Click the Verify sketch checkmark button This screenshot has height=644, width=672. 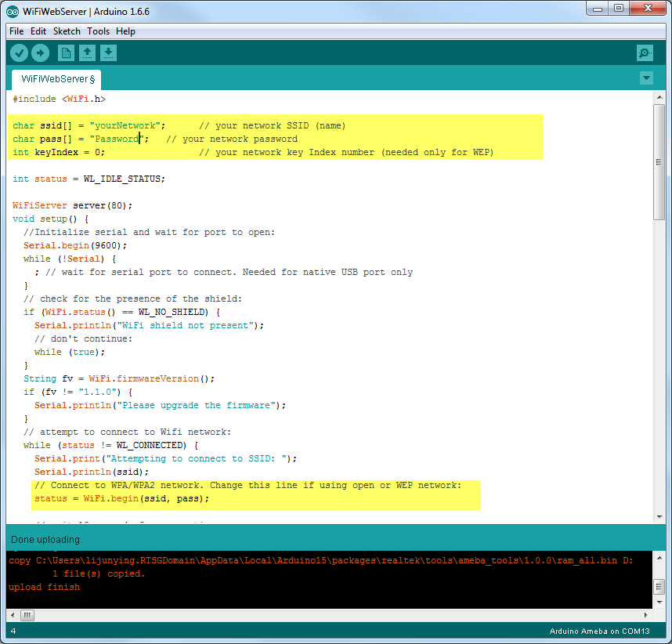(x=19, y=53)
